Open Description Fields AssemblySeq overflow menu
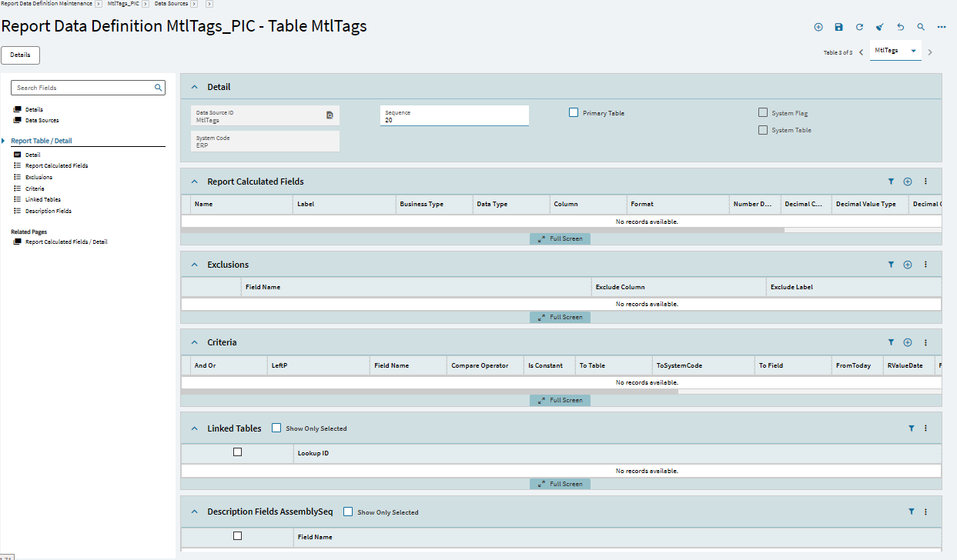 pos(925,512)
